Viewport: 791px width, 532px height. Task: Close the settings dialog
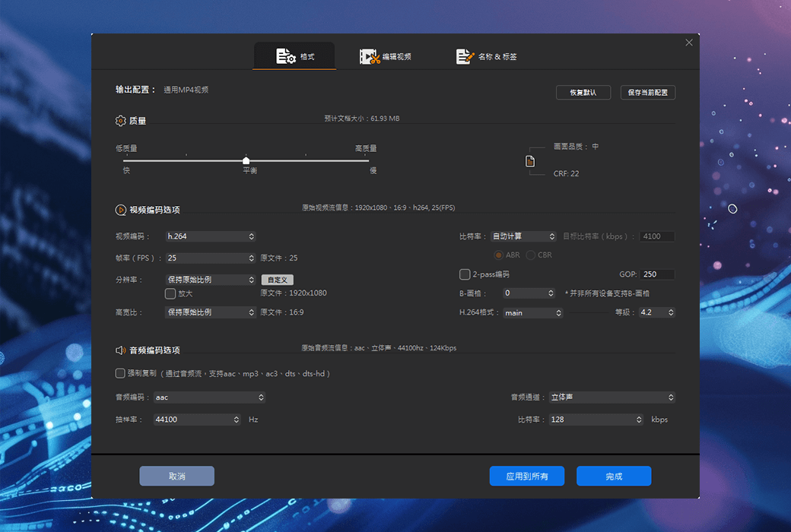689,43
